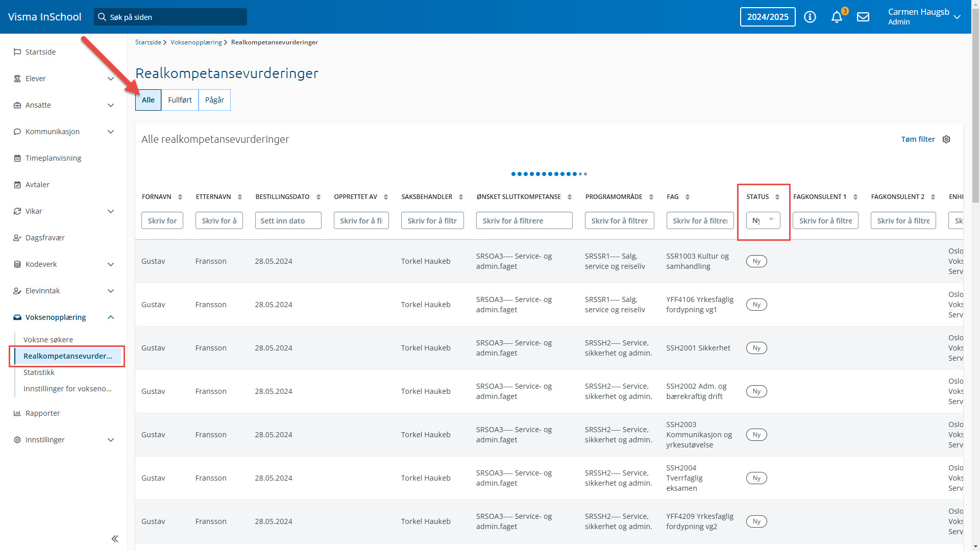The height and width of the screenshot is (551, 980).
Task: Open Statistikk in sidebar
Action: [x=39, y=372]
